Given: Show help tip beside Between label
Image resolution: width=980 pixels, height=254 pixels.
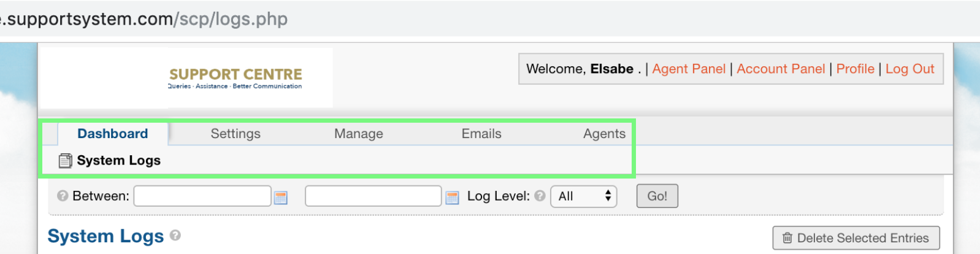Looking at the screenshot, I should 62,196.
